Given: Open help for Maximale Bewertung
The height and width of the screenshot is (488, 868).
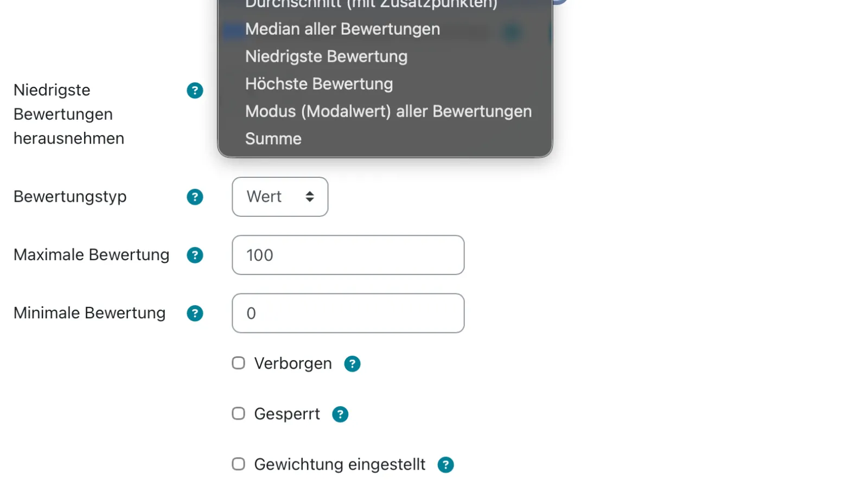Looking at the screenshot, I should [x=194, y=255].
